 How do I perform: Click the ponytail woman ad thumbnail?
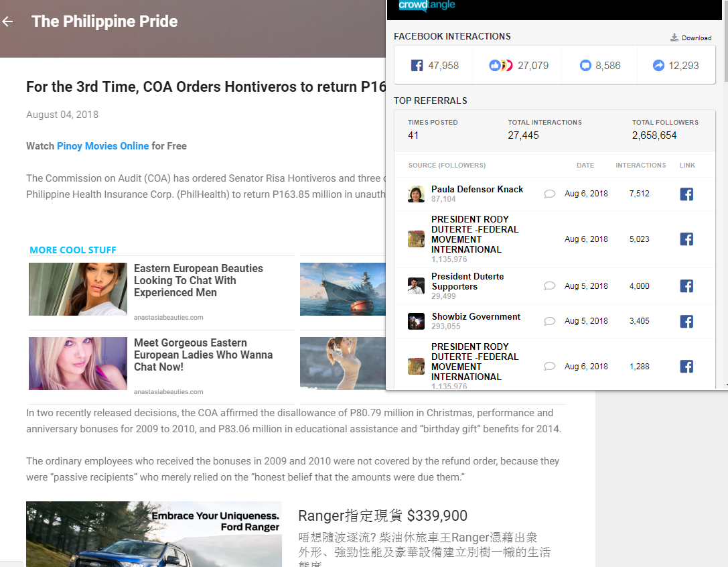click(343, 363)
